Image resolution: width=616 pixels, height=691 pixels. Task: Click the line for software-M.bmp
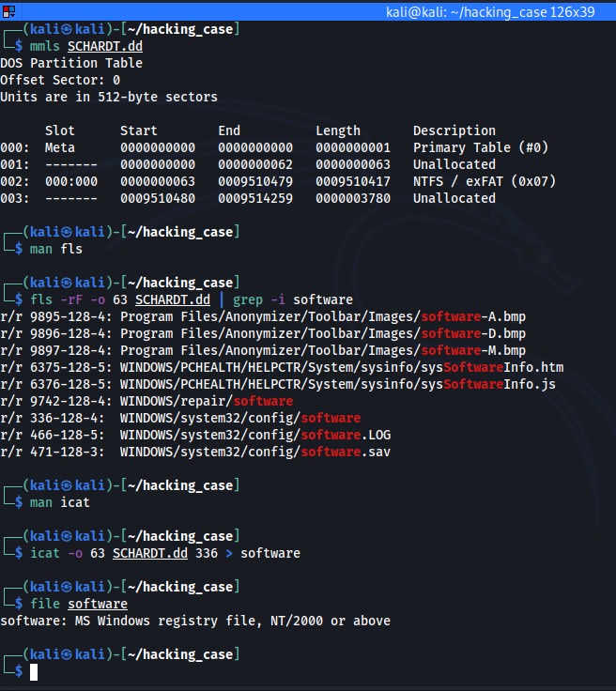tap(263, 350)
